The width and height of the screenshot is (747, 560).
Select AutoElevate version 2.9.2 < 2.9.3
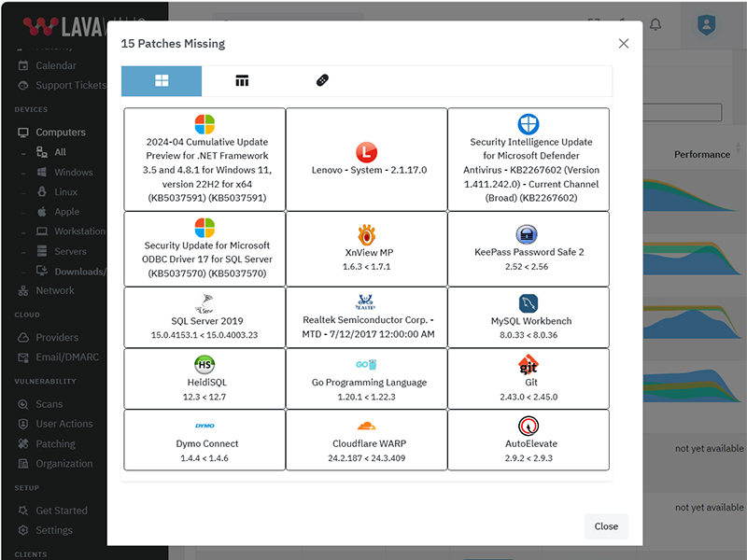pos(529,458)
